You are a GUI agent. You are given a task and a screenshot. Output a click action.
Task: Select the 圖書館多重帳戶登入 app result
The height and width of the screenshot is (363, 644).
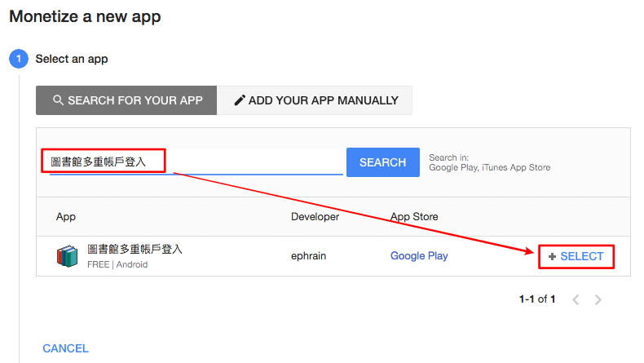point(576,256)
